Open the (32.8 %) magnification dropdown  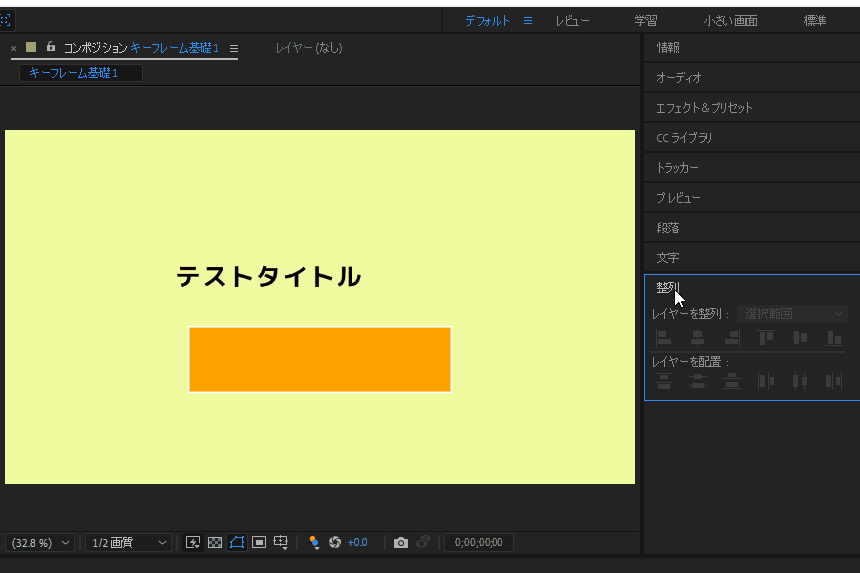[x=40, y=542]
